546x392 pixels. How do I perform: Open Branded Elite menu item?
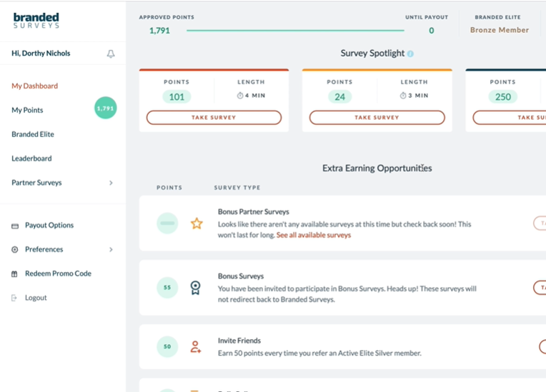click(x=33, y=134)
